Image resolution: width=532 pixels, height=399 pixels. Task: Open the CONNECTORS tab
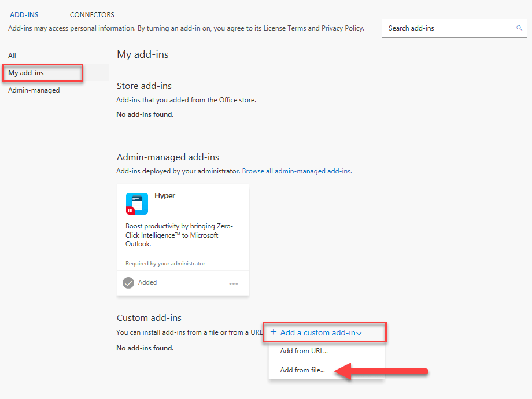92,15
